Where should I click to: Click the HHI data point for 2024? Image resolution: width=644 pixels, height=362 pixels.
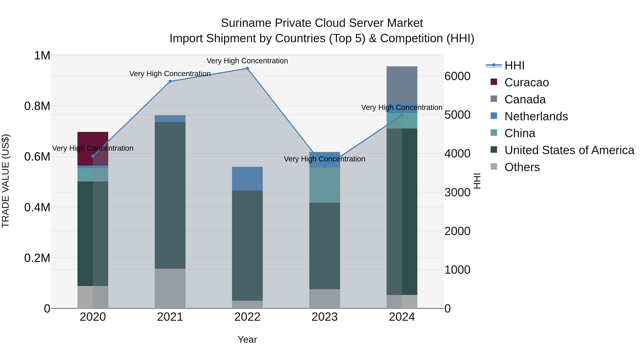click(x=402, y=115)
